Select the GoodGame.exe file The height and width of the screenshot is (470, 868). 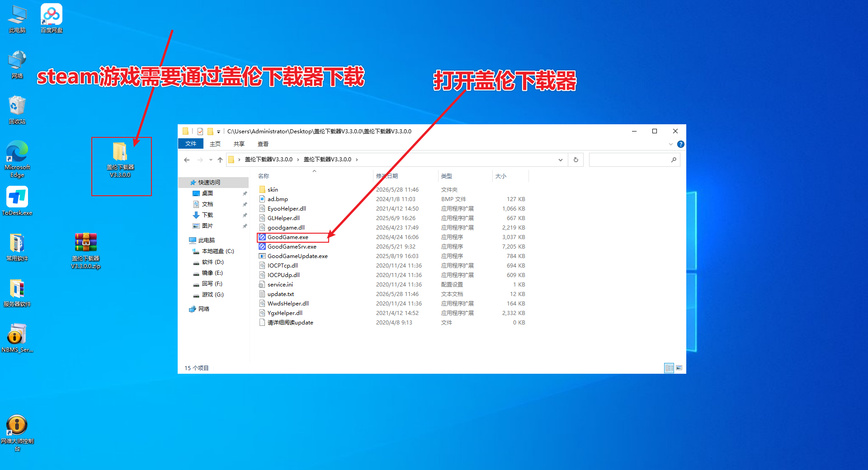click(x=288, y=237)
